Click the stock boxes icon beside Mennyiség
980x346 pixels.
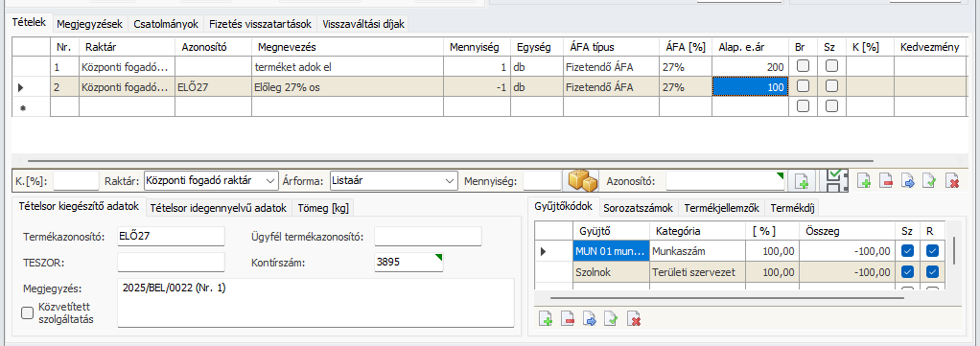coord(581,180)
